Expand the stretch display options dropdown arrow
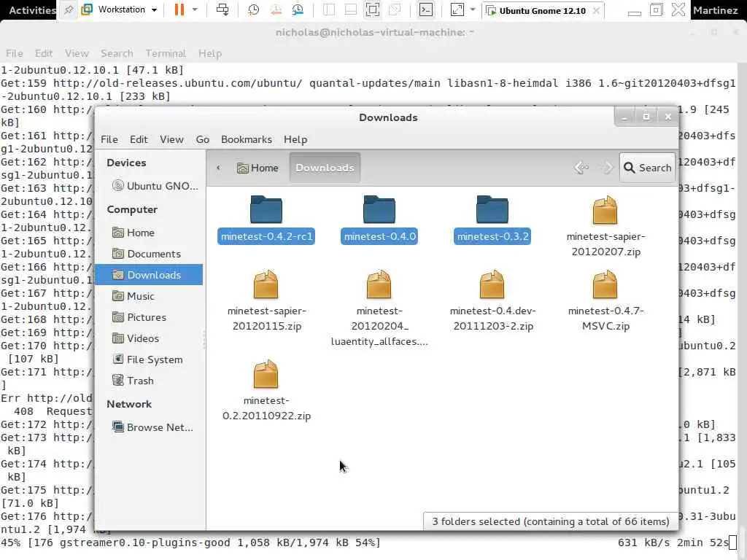Image resolution: width=747 pixels, height=560 pixels. pyautogui.click(x=473, y=9)
